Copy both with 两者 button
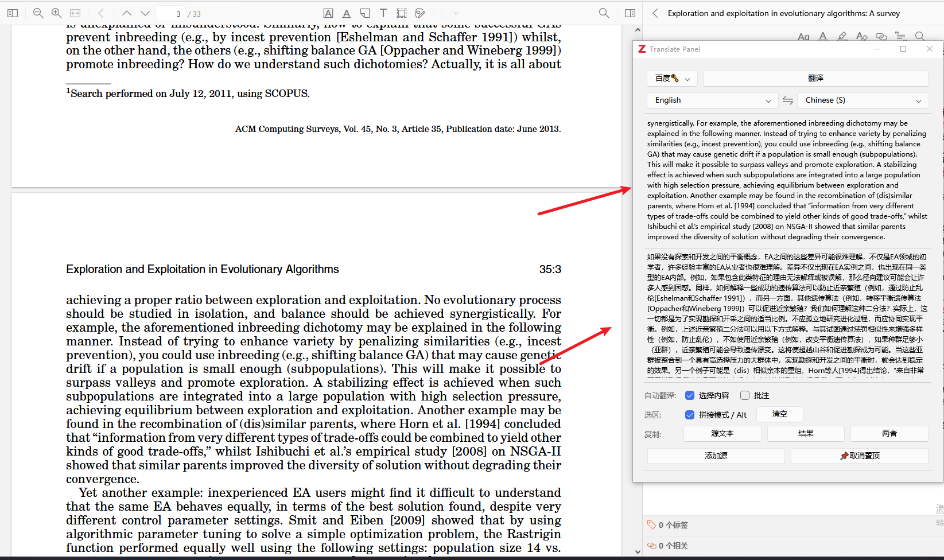 (x=889, y=434)
